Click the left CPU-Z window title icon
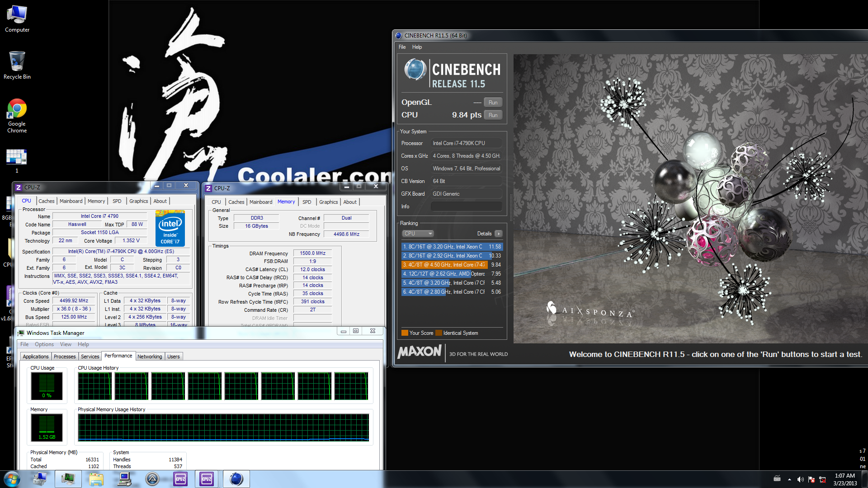 click(x=19, y=187)
